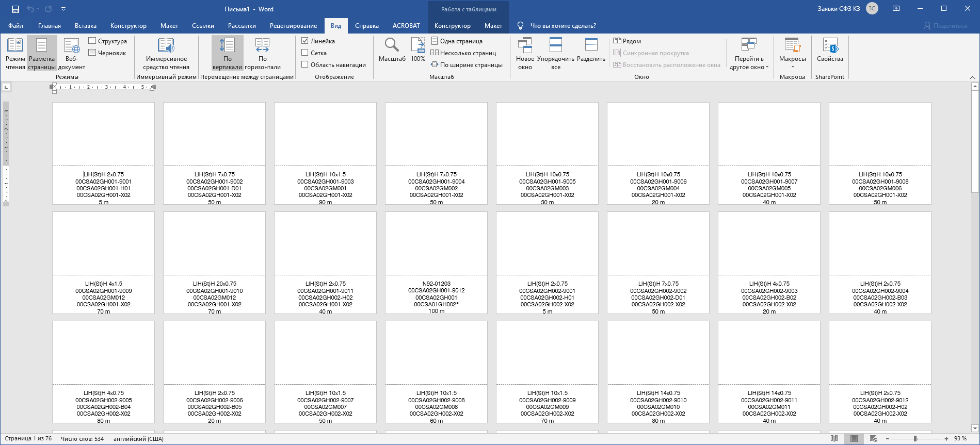Adjust the zoom slider in status bar

pos(915,439)
